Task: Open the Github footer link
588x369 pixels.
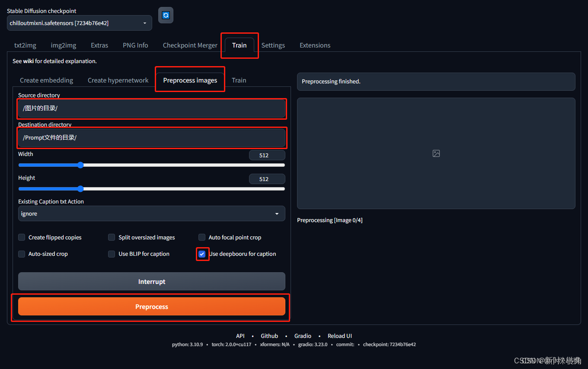Action: 269,336
